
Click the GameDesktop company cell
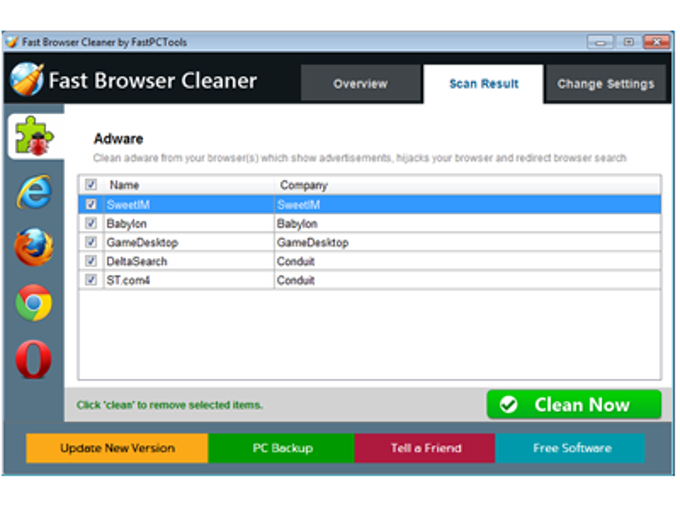click(x=468, y=242)
